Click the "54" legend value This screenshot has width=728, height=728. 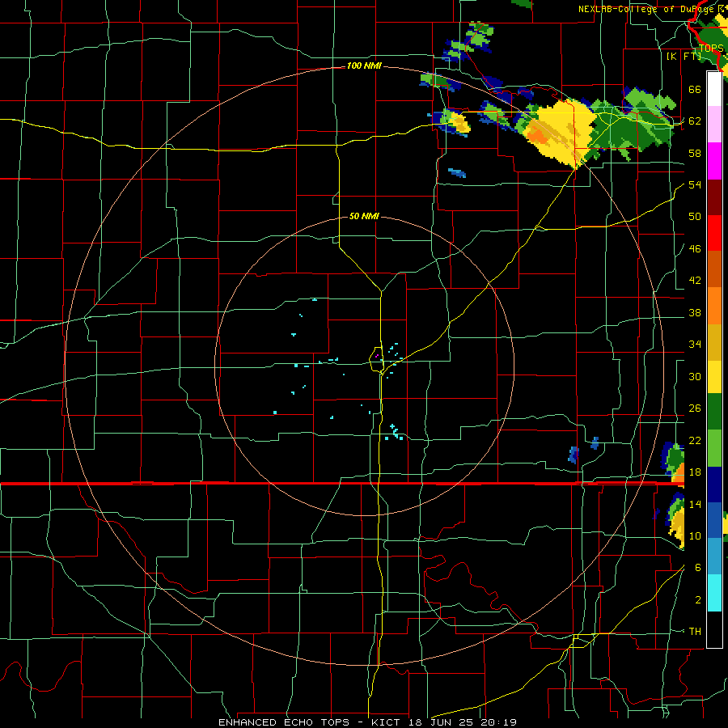(695, 184)
